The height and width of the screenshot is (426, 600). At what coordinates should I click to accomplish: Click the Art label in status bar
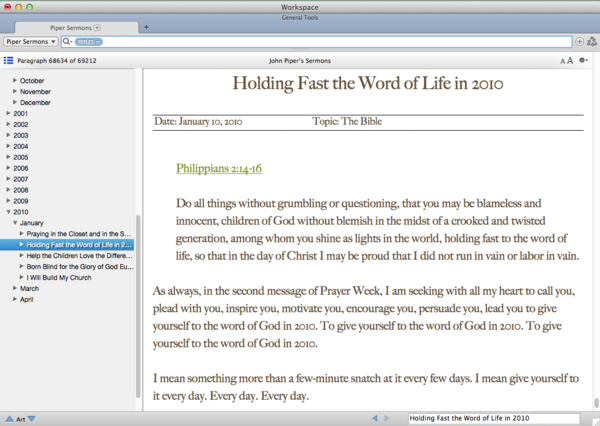[x=21, y=419]
